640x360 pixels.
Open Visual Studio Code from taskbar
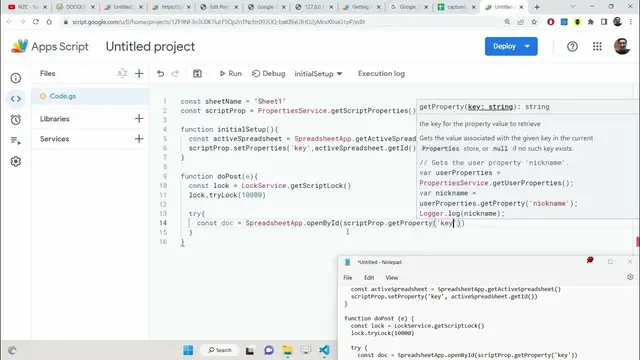coord(324,350)
